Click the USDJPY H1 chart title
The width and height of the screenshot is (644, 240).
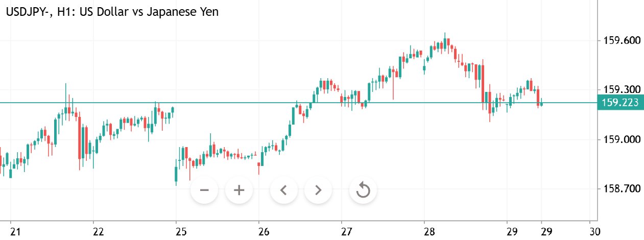pyautogui.click(x=112, y=12)
